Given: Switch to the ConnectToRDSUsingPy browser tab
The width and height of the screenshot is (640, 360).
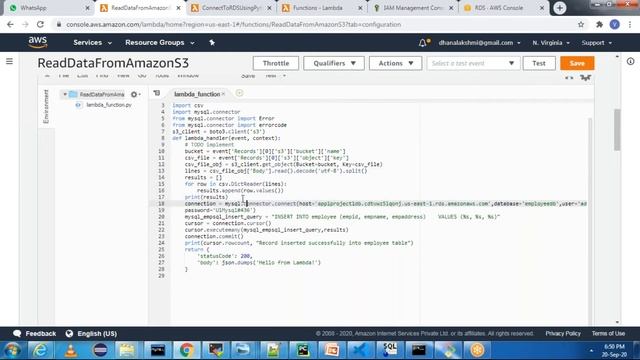Looking at the screenshot, I should point(231,8).
